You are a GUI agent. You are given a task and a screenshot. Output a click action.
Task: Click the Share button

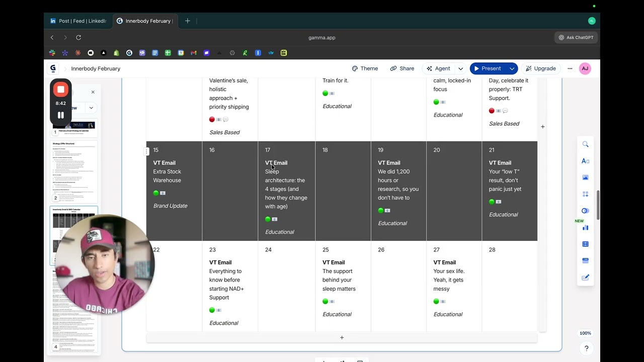tap(402, 68)
